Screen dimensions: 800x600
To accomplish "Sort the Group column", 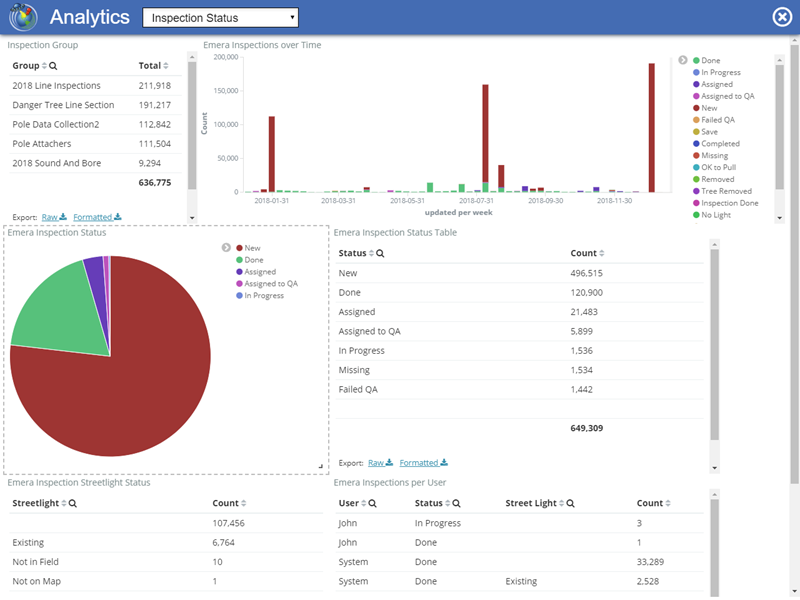I will click(44, 66).
